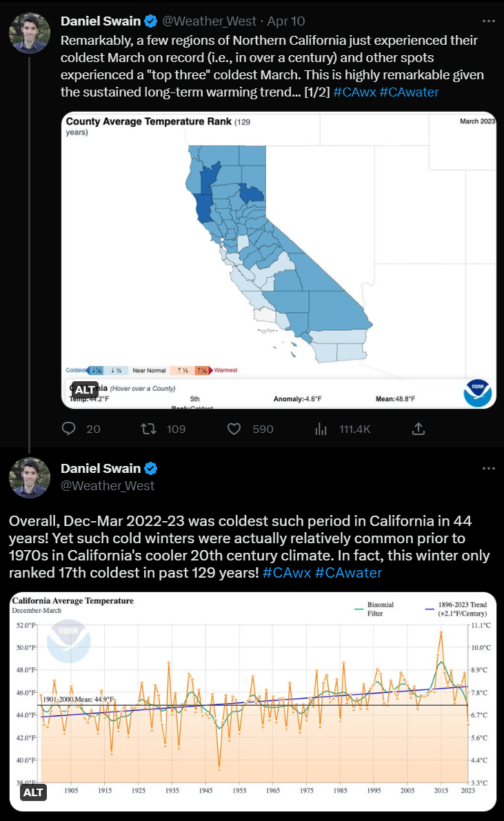Open the #CAwater hashtag in first tweet
The width and height of the screenshot is (504, 821).
pos(411,92)
